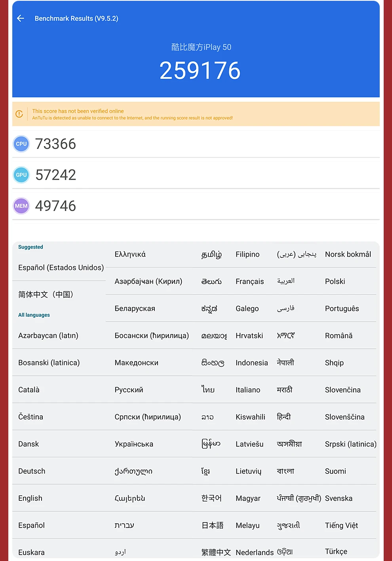This screenshot has width=392, height=561.
Task: Choose Galego language
Action: (x=247, y=309)
